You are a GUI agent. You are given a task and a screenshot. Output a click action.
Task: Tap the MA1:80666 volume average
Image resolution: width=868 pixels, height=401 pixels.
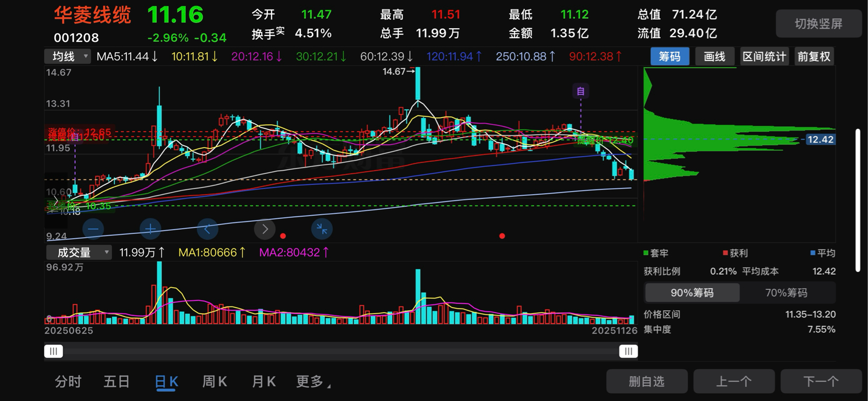[x=212, y=253]
